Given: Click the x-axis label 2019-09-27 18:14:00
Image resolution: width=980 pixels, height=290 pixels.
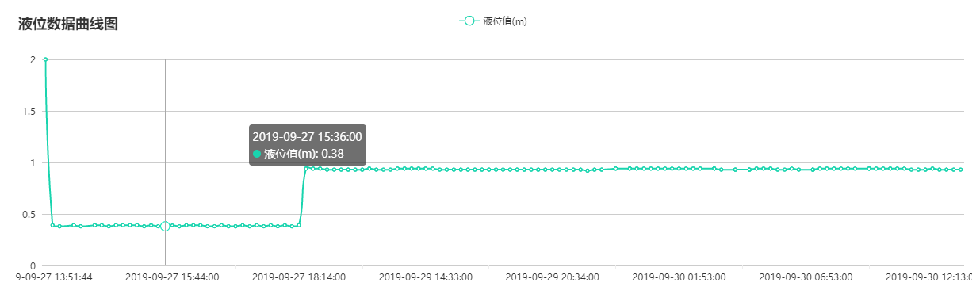Looking at the screenshot, I should click(x=299, y=277).
